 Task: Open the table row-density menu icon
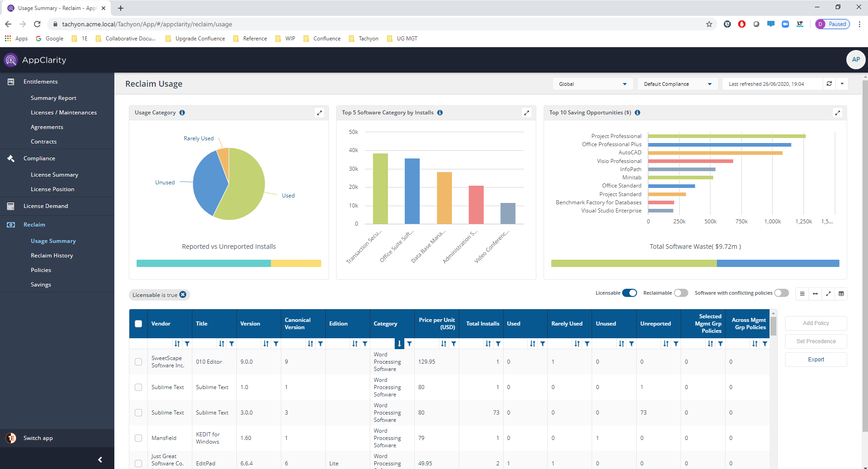coord(802,294)
